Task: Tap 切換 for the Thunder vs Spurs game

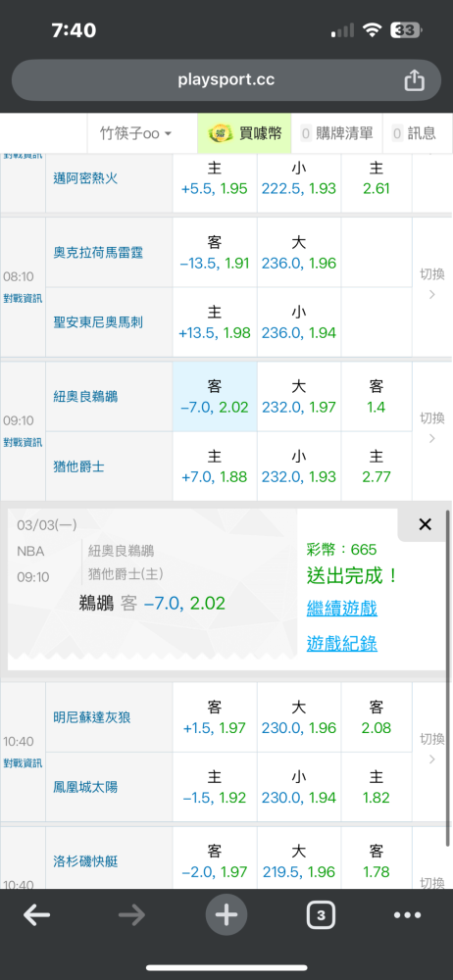Action: (431, 284)
